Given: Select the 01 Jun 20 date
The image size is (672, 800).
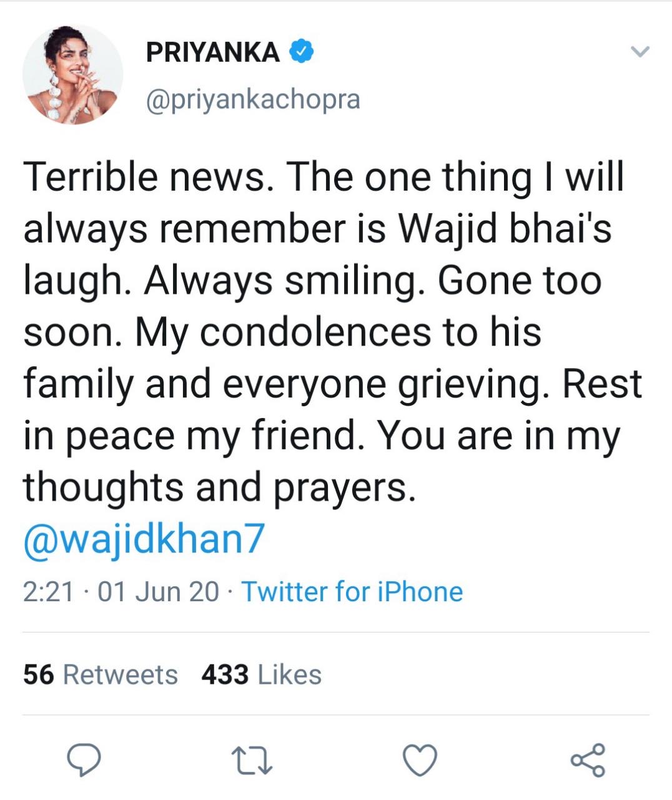Looking at the screenshot, I should click(159, 591).
